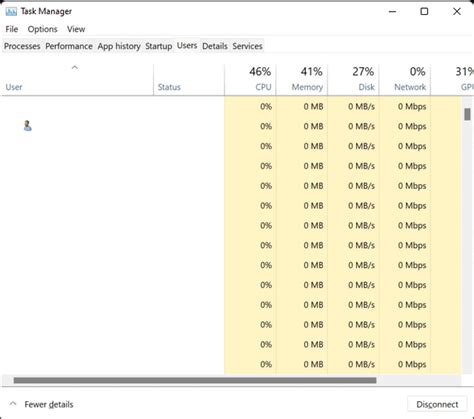Switch to the Performance tab
This screenshot has width=474, height=419.
pos(69,46)
